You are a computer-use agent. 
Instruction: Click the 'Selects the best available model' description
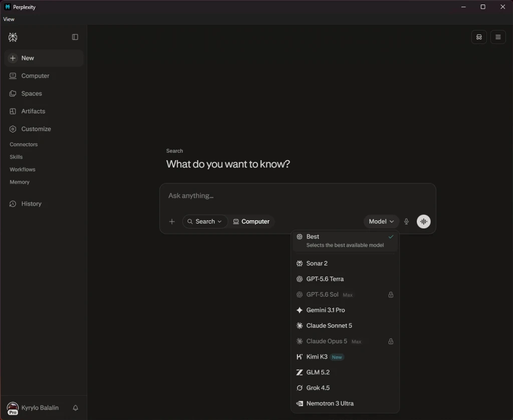pyautogui.click(x=345, y=245)
